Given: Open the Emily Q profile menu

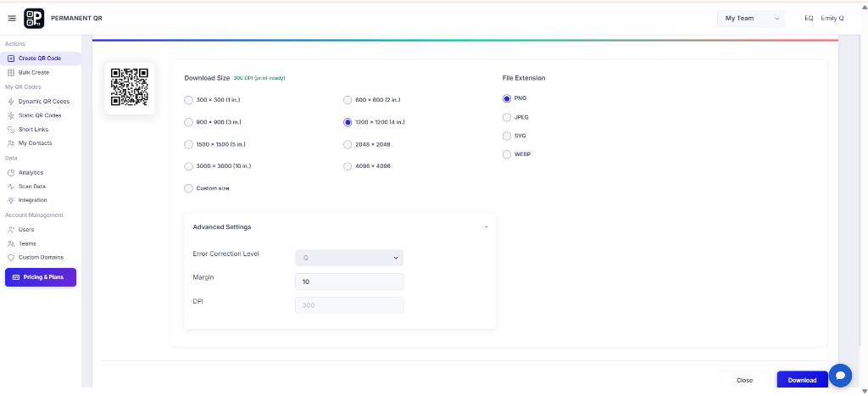Looking at the screenshot, I should [832, 19].
